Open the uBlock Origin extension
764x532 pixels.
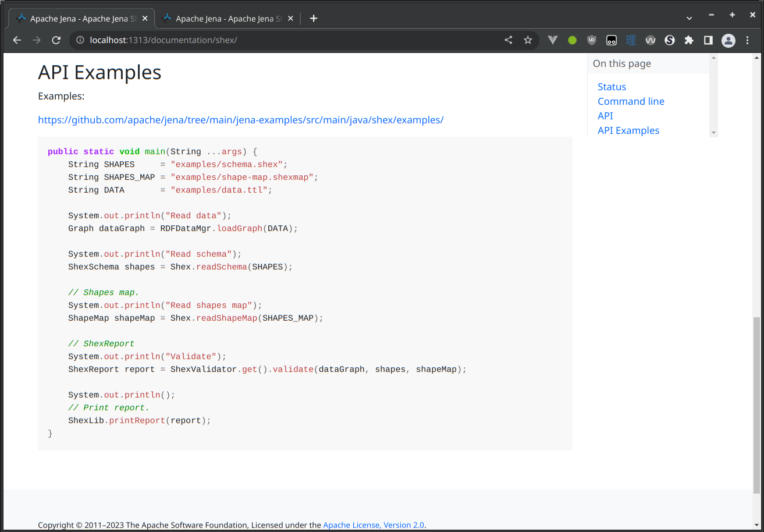coord(592,40)
